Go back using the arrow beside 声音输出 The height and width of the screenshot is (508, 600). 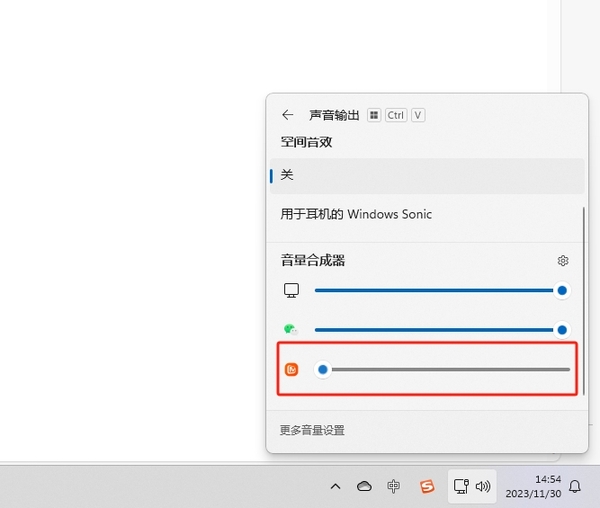tap(287, 115)
